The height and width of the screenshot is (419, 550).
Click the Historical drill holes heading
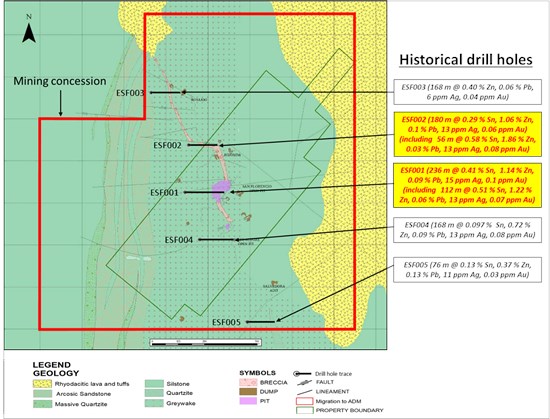pyautogui.click(x=466, y=60)
